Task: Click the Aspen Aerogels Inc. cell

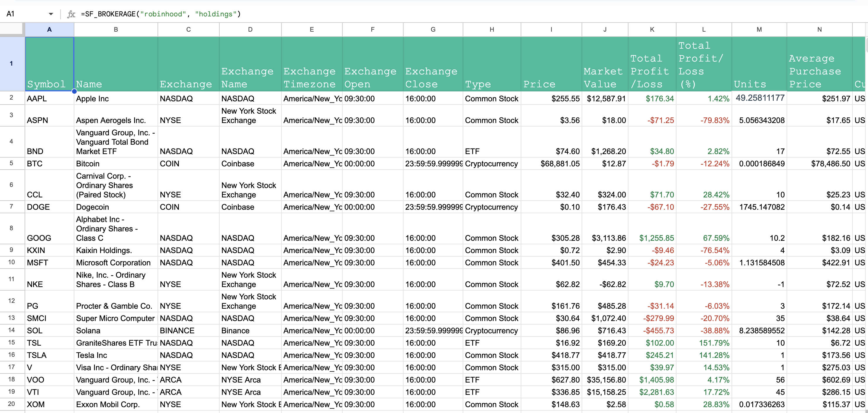Action: pyautogui.click(x=116, y=116)
